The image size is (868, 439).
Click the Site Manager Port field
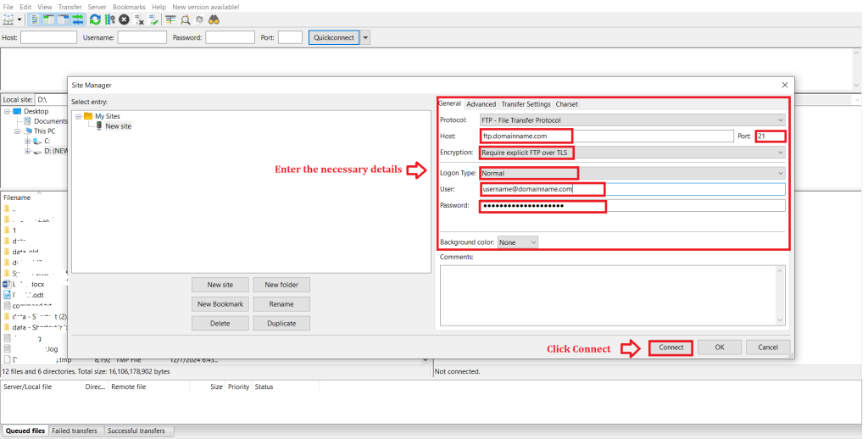click(x=770, y=136)
